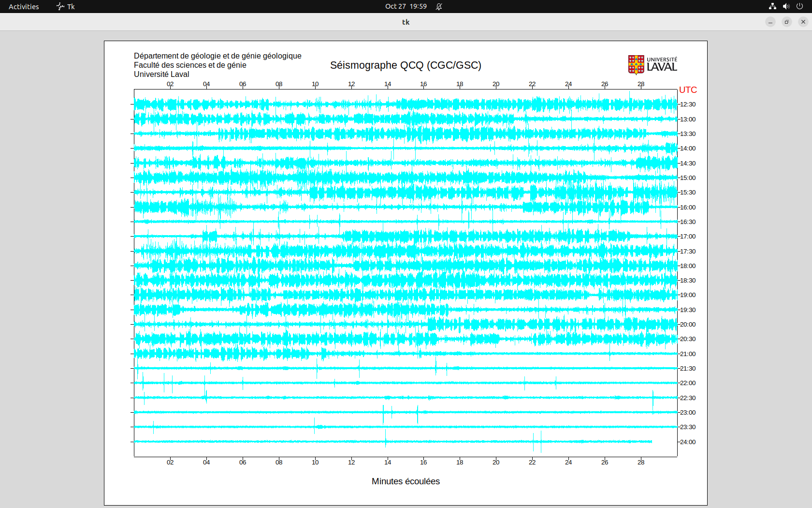
Task: Click the Minutes écoulées axis label
Action: point(406,481)
